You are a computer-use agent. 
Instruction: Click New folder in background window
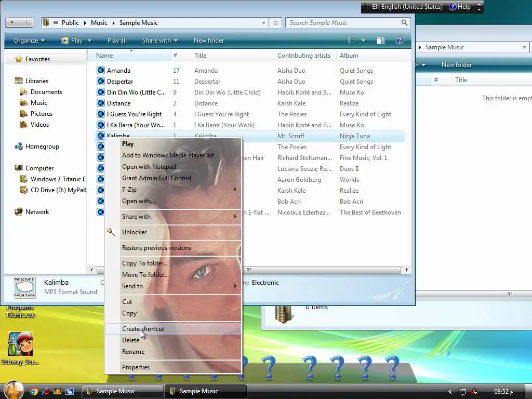(456, 65)
